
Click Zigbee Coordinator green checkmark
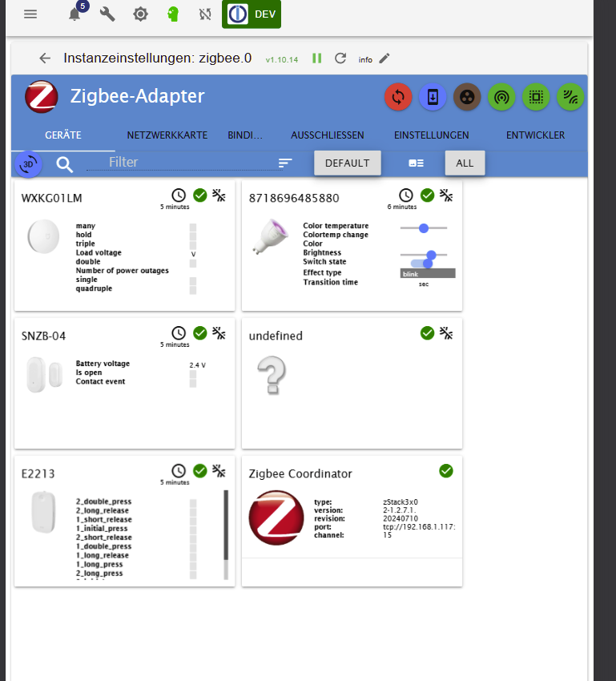[446, 471]
